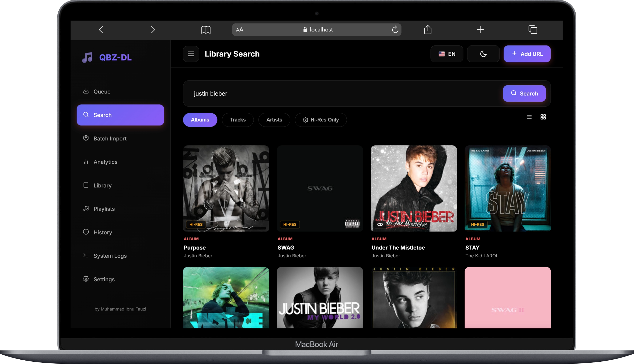
Task: Switch results to grid view
Action: [x=543, y=117]
